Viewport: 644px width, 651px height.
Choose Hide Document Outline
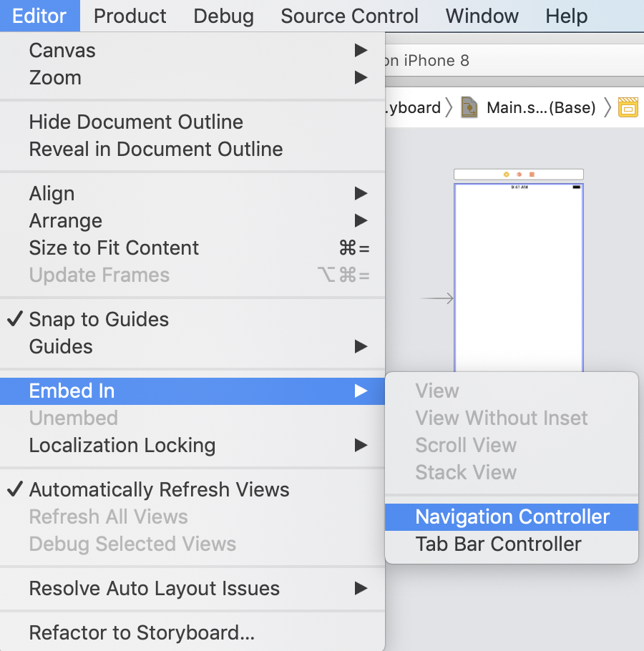(192, 122)
